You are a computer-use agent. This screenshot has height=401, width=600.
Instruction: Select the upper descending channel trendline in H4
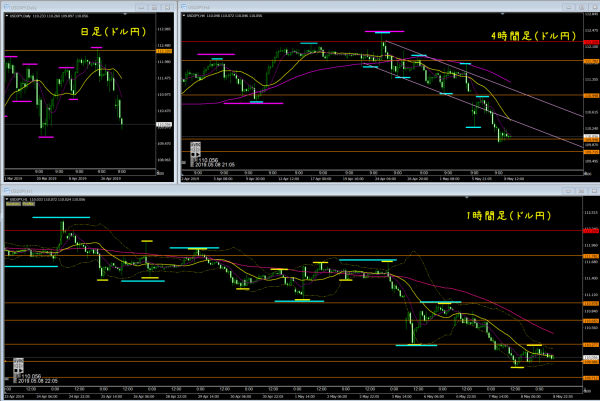[483, 78]
